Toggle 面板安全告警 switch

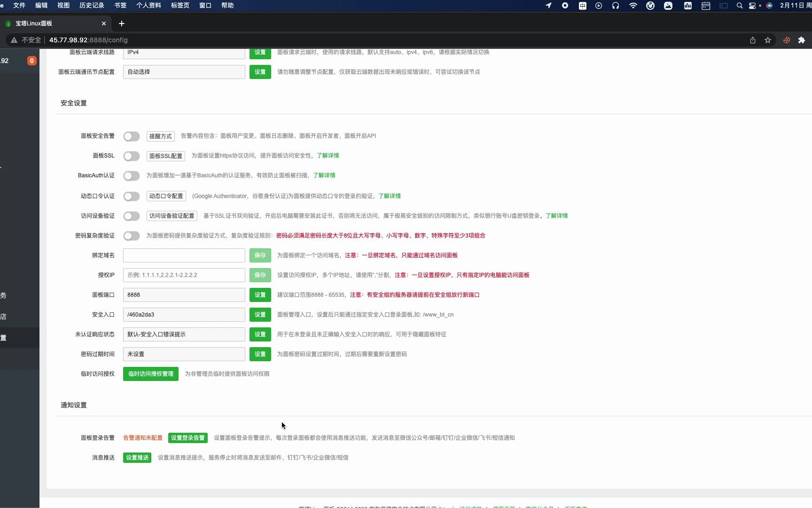tap(132, 136)
